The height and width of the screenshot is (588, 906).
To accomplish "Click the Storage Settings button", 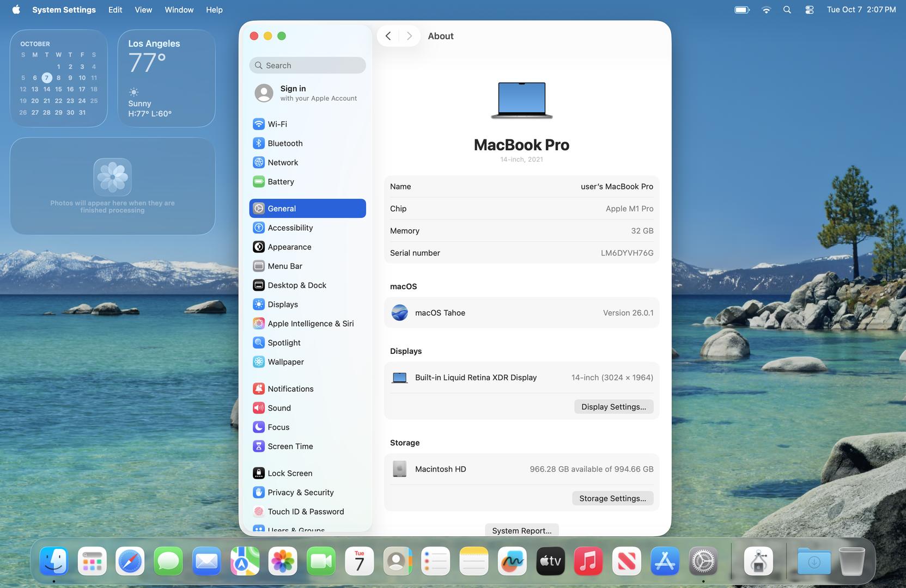I will (x=612, y=498).
